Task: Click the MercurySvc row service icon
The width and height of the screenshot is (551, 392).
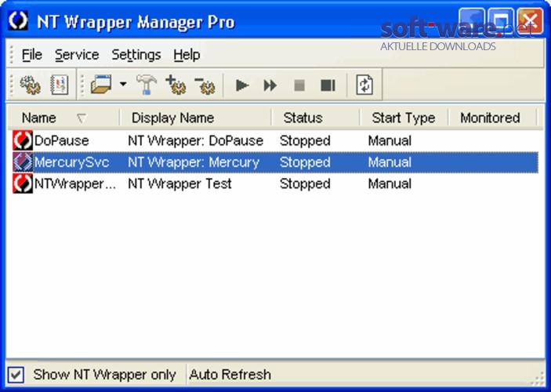Action: click(23, 162)
